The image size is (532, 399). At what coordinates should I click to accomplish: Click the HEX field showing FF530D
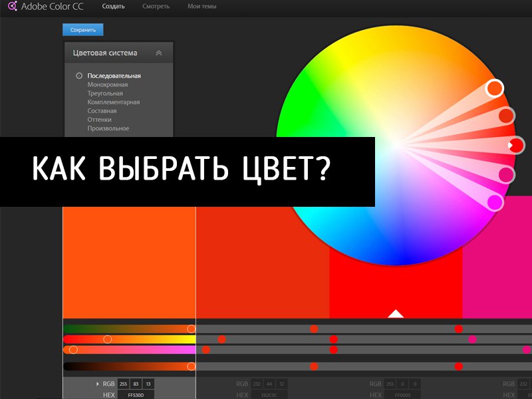(x=135, y=394)
